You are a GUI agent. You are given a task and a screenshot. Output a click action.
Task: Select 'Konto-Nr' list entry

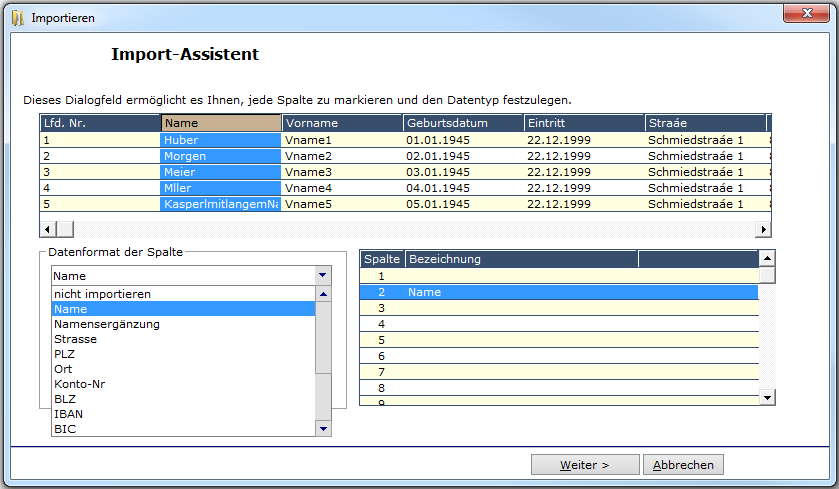point(183,384)
